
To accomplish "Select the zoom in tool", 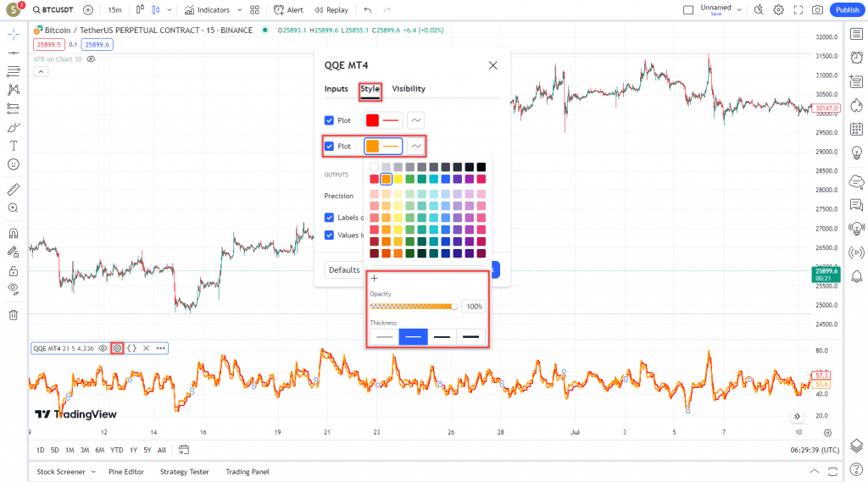I will [14, 208].
